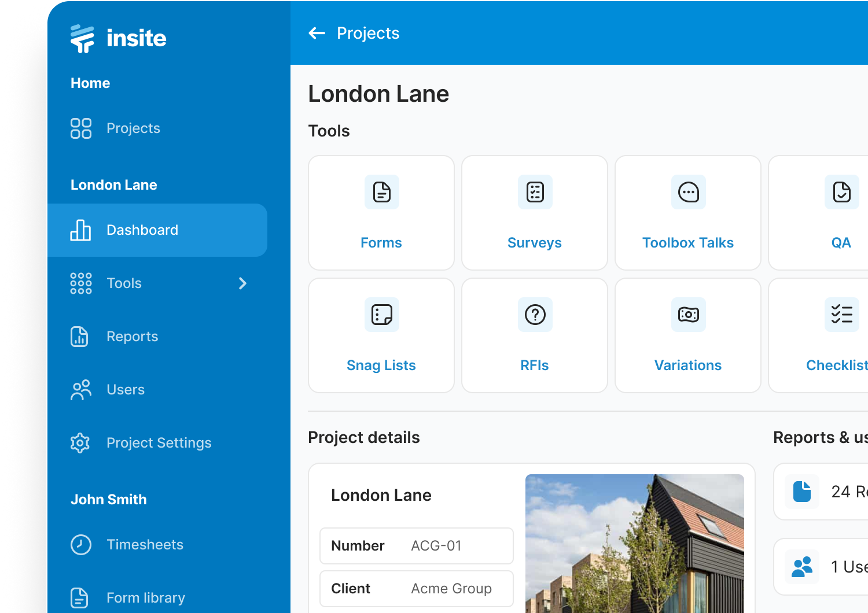Open Reports from the sidebar
This screenshot has width=868, height=613.
132,337
